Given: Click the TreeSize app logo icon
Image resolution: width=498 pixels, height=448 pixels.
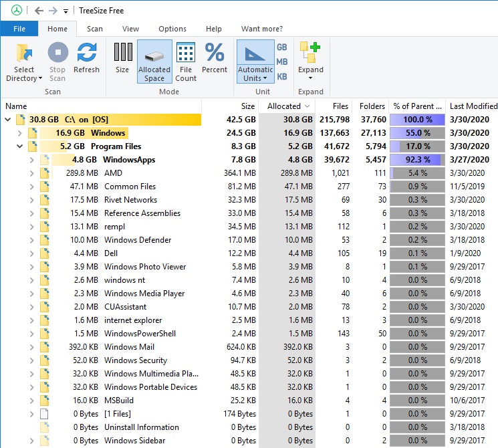Looking at the screenshot, I should pyautogui.click(x=17, y=11).
